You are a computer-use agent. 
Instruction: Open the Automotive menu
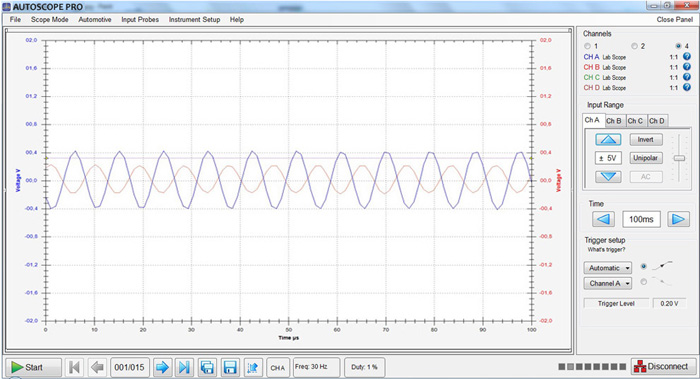pos(95,20)
